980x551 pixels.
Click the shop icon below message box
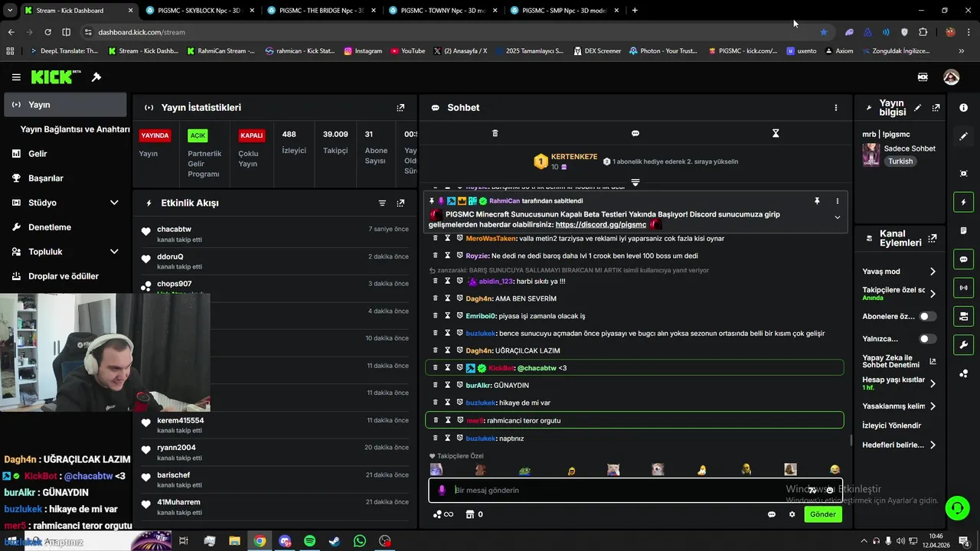[471, 514]
